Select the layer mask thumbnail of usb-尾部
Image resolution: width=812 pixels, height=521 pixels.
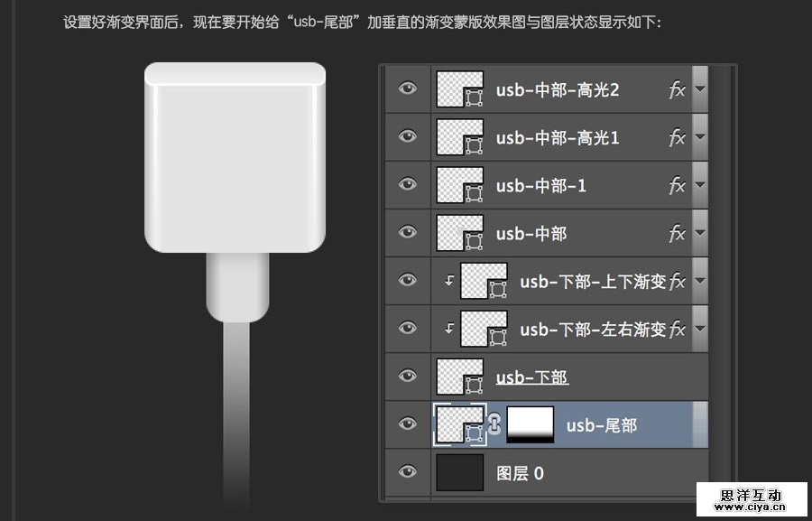pyautogui.click(x=528, y=424)
